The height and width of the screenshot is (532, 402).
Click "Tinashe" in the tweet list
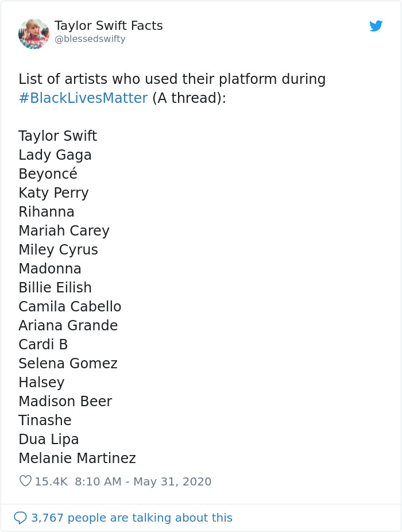pyautogui.click(x=45, y=421)
